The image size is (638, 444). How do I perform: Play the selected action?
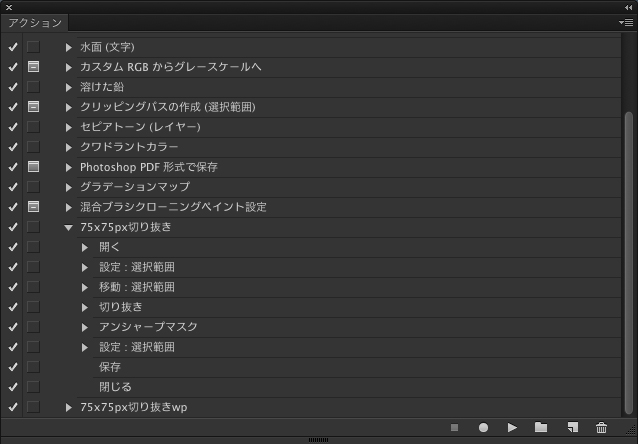pyautogui.click(x=512, y=428)
